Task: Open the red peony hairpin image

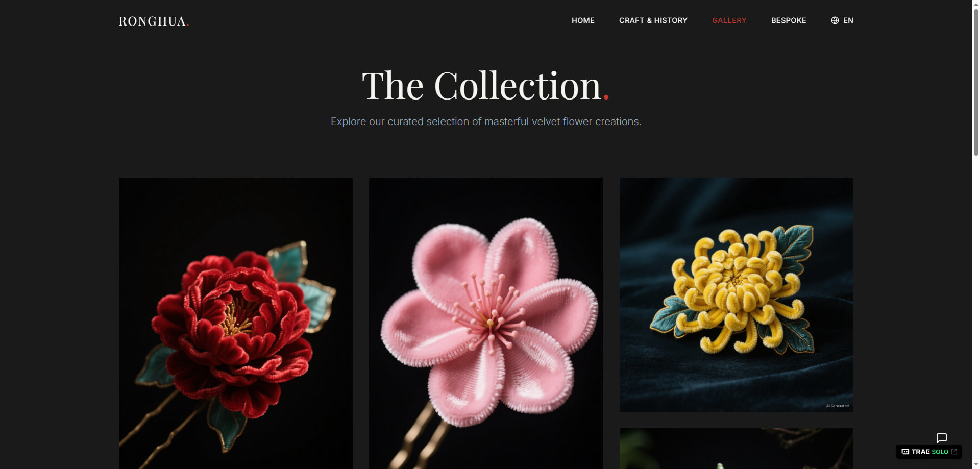Action: (x=236, y=323)
